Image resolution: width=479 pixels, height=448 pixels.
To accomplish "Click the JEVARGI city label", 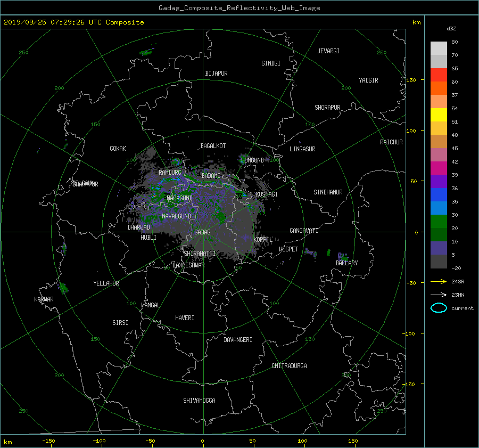I will click(x=328, y=51).
